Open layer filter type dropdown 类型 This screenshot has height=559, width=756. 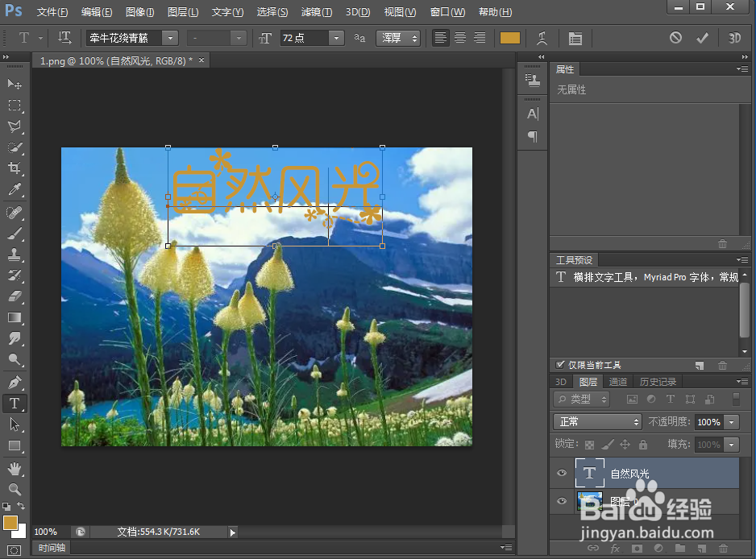[581, 399]
